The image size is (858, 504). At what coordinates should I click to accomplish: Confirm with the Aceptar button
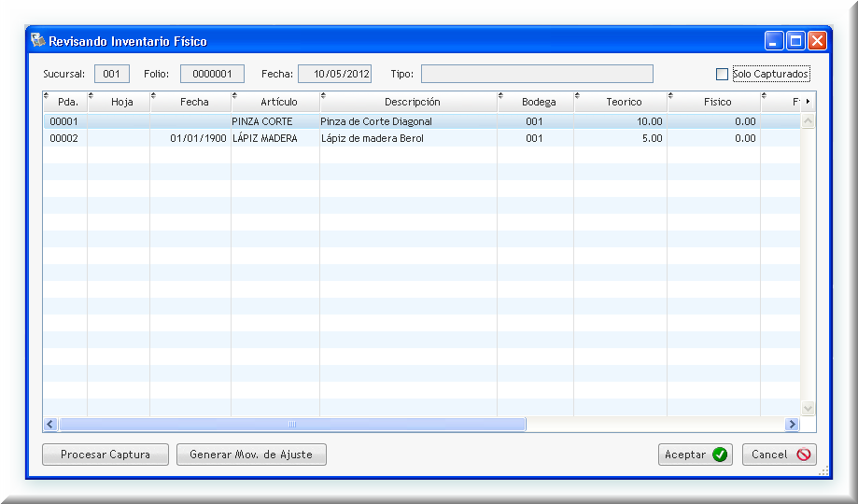(695, 455)
